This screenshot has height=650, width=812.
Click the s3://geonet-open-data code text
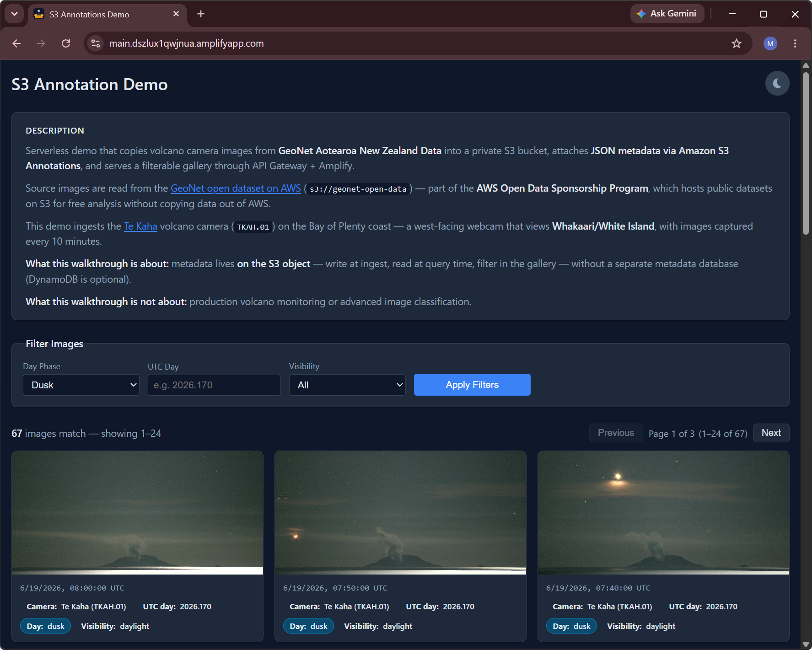[x=358, y=189]
